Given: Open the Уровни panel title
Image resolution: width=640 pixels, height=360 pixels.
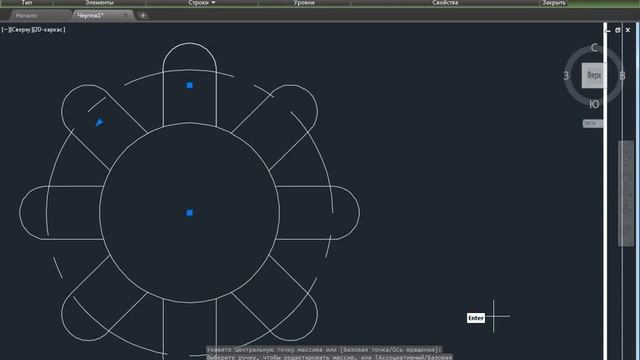Looking at the screenshot, I should coord(304,3).
